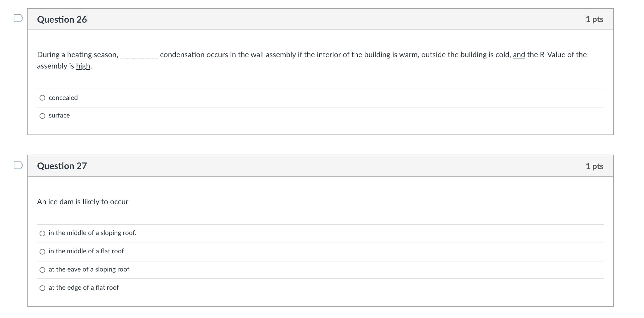Click the Question 27 header

pyautogui.click(x=62, y=166)
